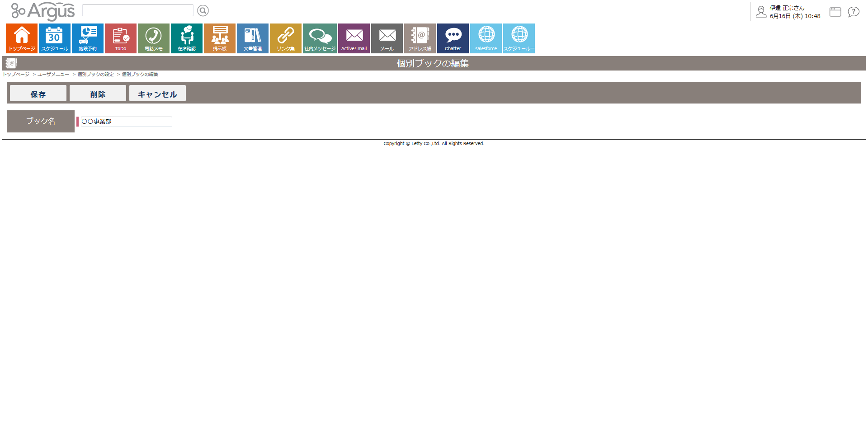868x438 pixels.
Task: Open the ToDo icon
Action: point(121,38)
